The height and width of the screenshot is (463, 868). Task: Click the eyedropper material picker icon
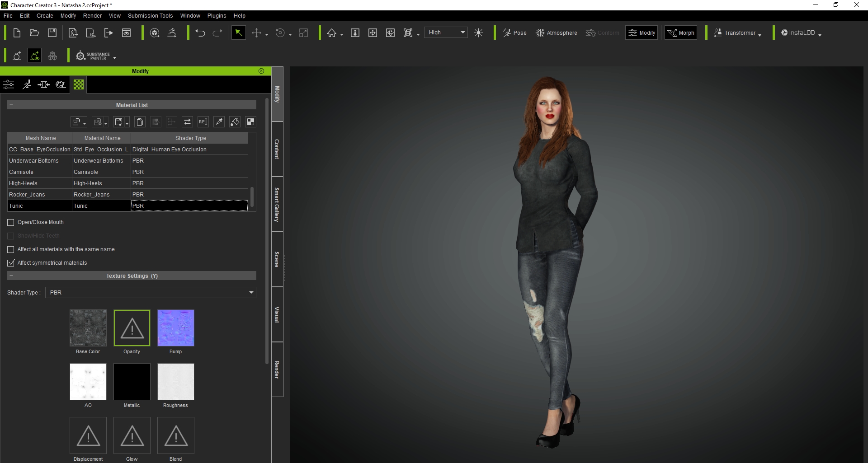tap(219, 122)
